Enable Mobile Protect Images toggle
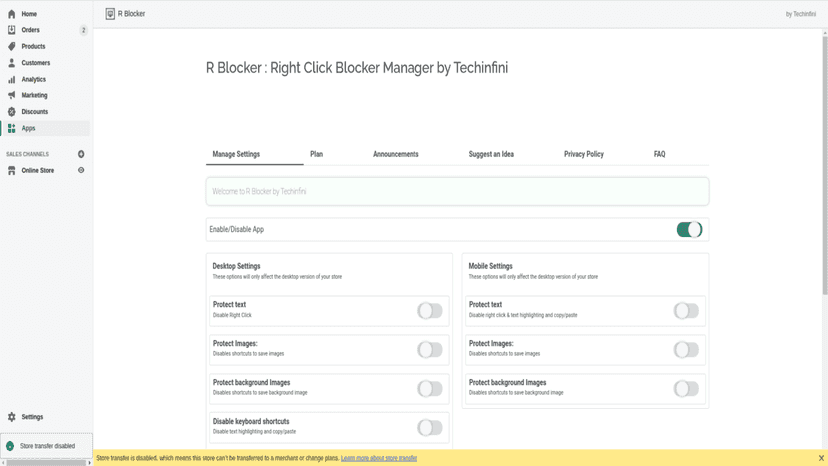Viewport: 828px width, 466px height. click(686, 349)
